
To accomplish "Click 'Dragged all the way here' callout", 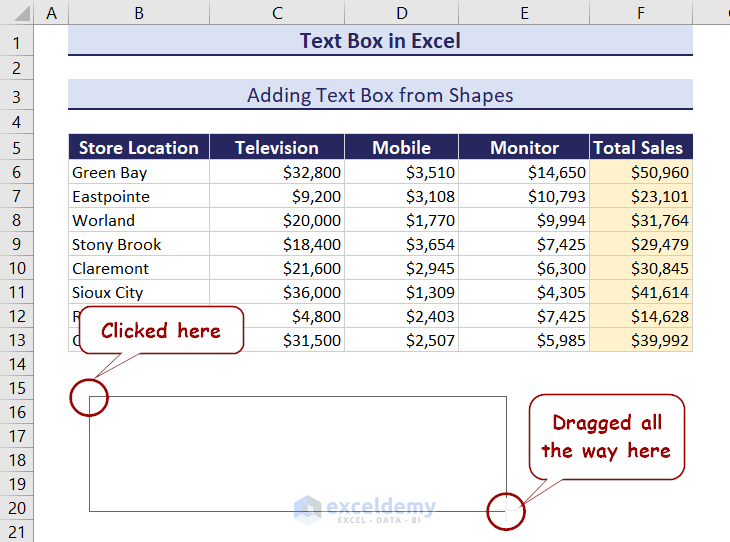I will click(606, 437).
